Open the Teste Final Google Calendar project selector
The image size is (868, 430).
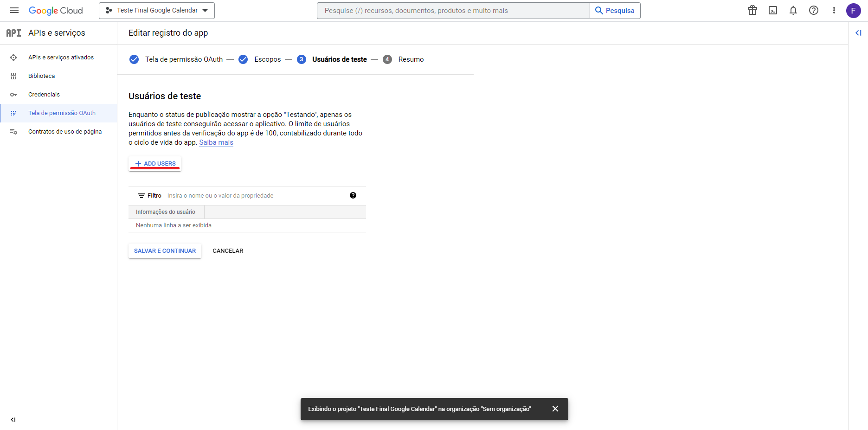pyautogui.click(x=156, y=10)
